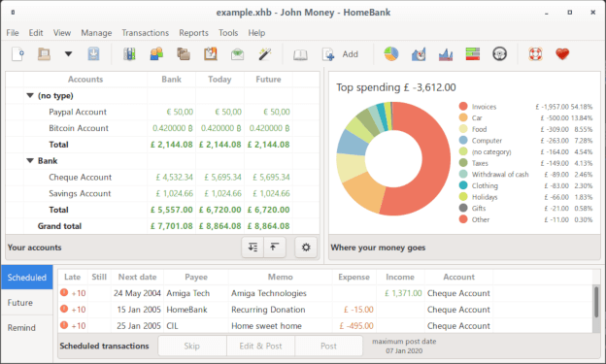Click the Payee column header
Screen dimensions: 606x364
tap(196, 277)
